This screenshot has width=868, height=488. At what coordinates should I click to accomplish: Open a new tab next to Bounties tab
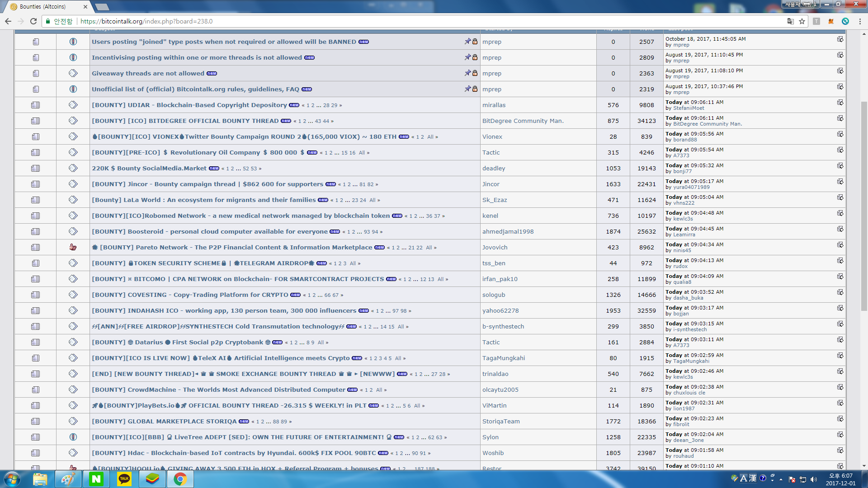(102, 7)
